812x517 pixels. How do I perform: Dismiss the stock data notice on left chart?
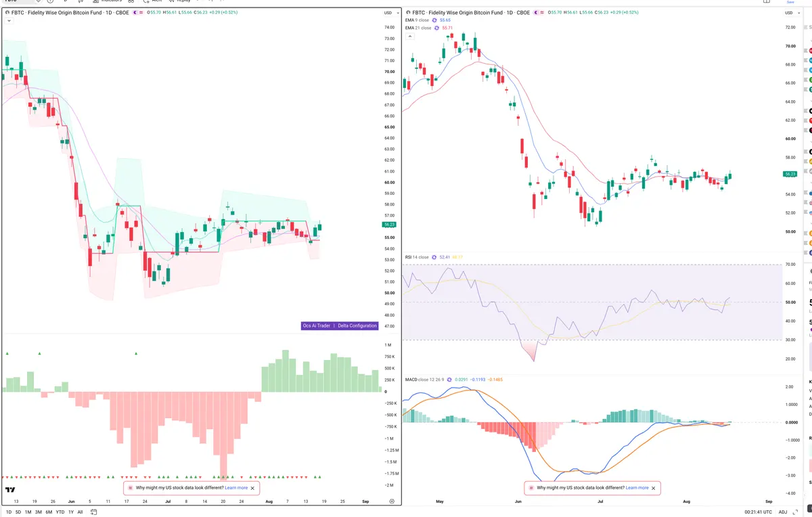point(253,487)
